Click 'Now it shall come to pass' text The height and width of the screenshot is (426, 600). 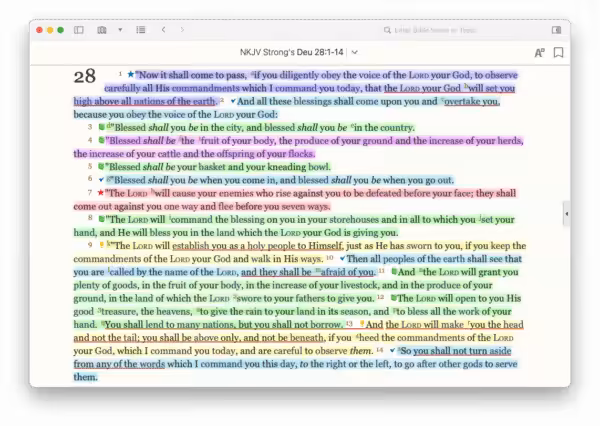pos(192,75)
